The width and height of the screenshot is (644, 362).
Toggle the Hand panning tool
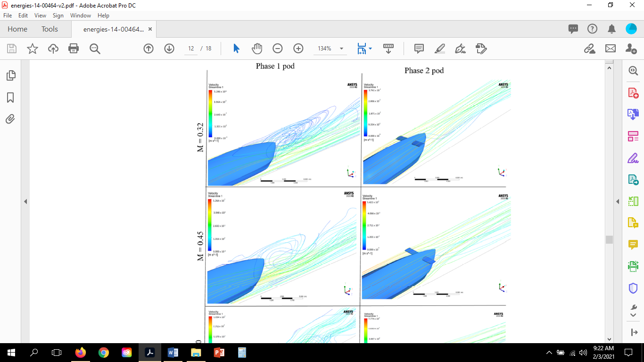click(x=256, y=49)
